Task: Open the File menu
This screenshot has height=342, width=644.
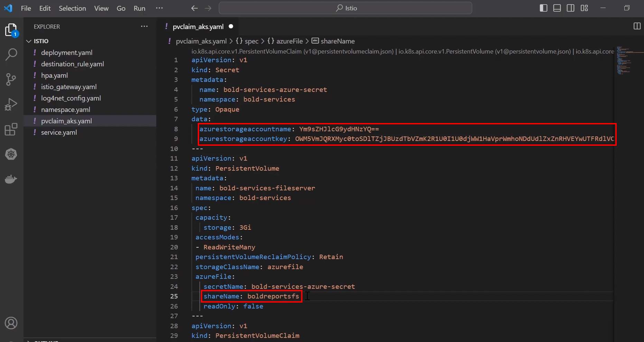Action: coord(26,8)
